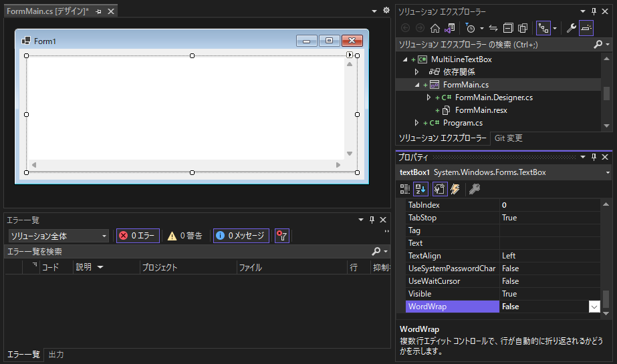This screenshot has height=364, width=617.
Task: Collapse the FormMain.cs node
Action: pyautogui.click(x=417, y=85)
